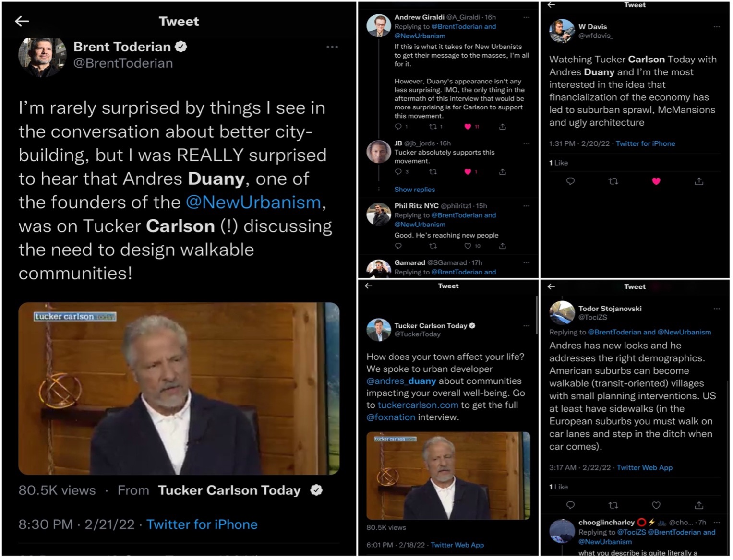The width and height of the screenshot is (733, 560).
Task: Share W Davis's tweet
Action: pos(699,181)
